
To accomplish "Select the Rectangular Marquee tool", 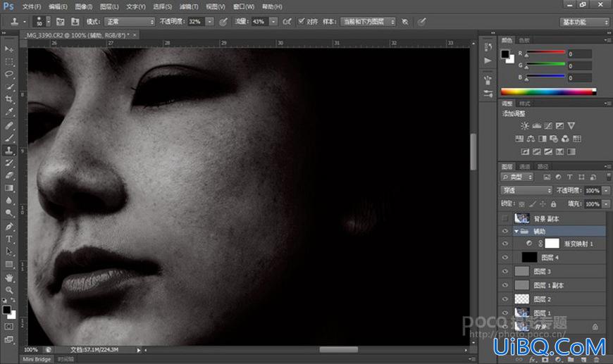I will pos(8,62).
